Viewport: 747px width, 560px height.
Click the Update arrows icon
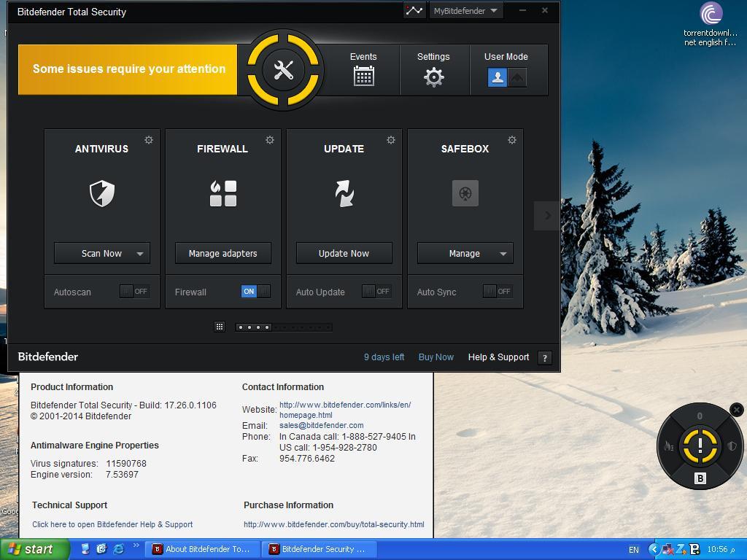344,193
